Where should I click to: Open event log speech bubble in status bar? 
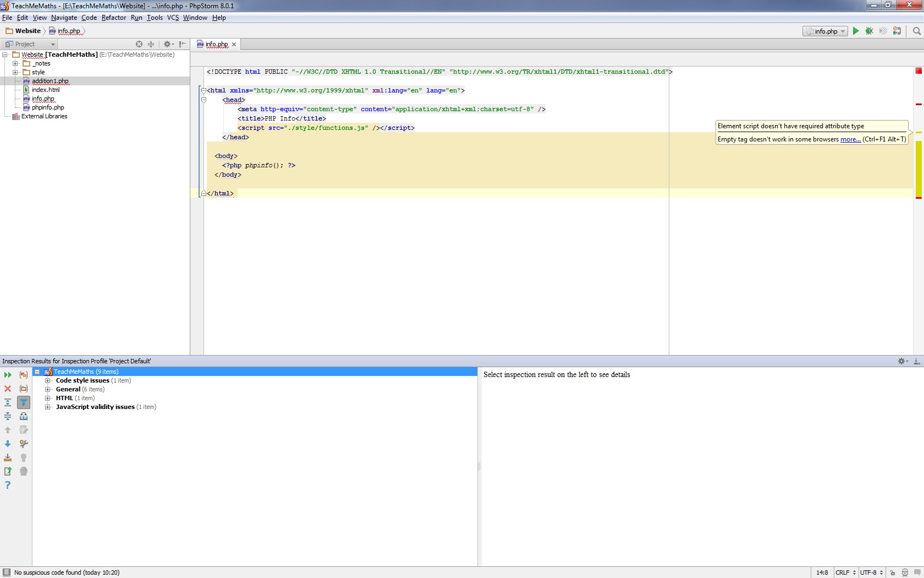tap(917, 572)
